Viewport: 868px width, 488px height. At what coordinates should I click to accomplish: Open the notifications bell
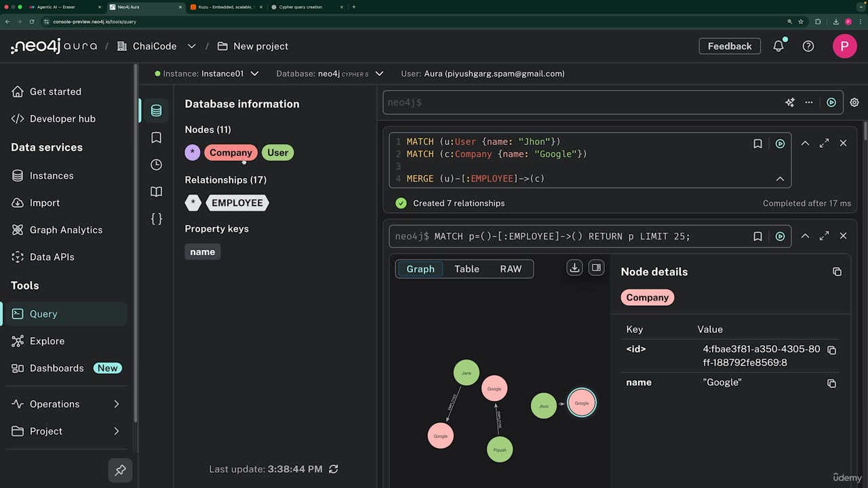click(778, 46)
